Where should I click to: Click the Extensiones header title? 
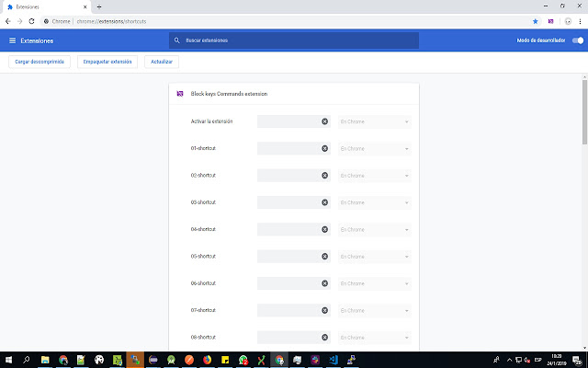click(37, 40)
